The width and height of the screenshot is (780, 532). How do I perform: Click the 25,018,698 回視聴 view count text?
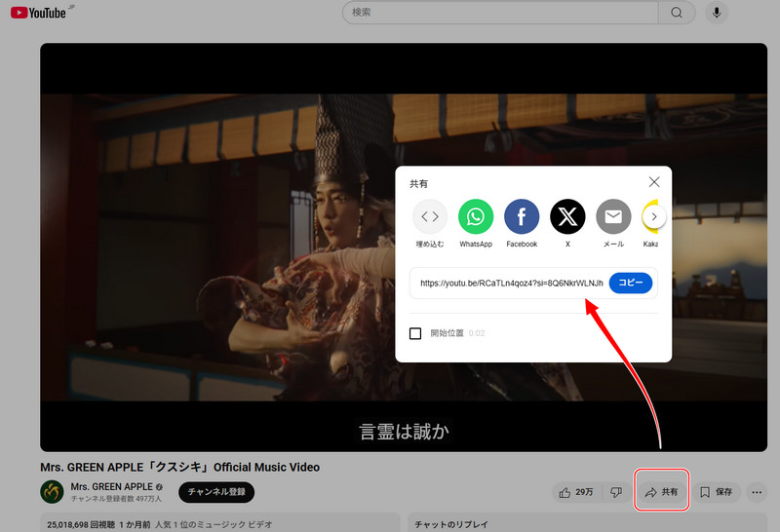pos(81,524)
